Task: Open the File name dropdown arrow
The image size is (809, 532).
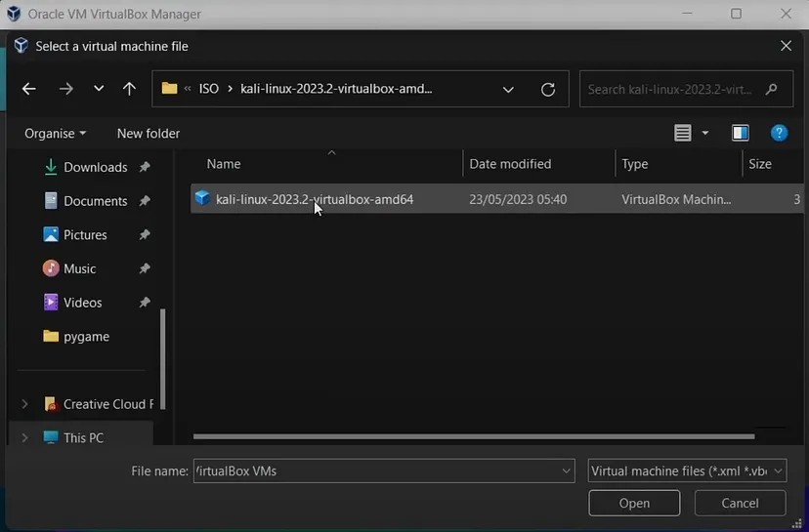Action: tap(566, 471)
